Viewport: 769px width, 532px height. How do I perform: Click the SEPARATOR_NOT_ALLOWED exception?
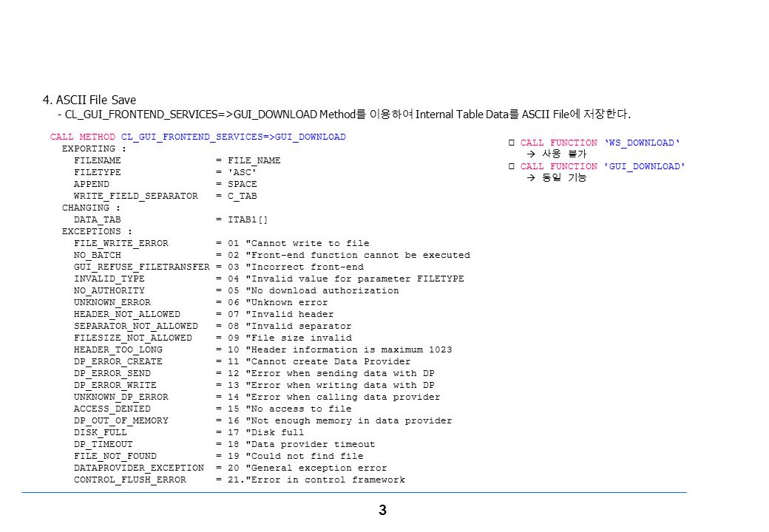coord(136,326)
